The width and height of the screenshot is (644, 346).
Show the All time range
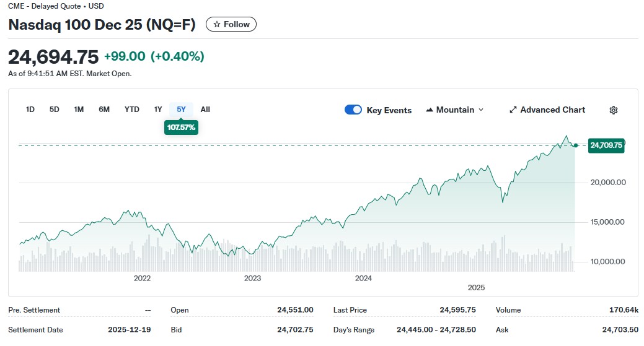(205, 110)
